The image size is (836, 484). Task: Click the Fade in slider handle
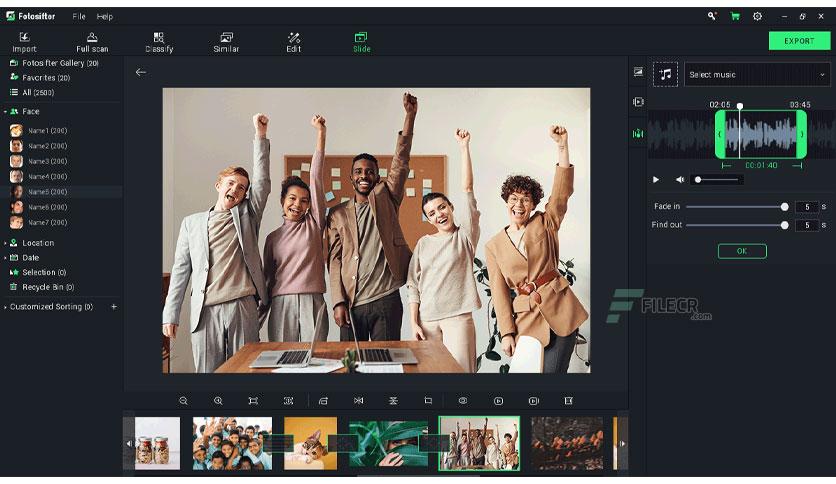[x=784, y=207]
